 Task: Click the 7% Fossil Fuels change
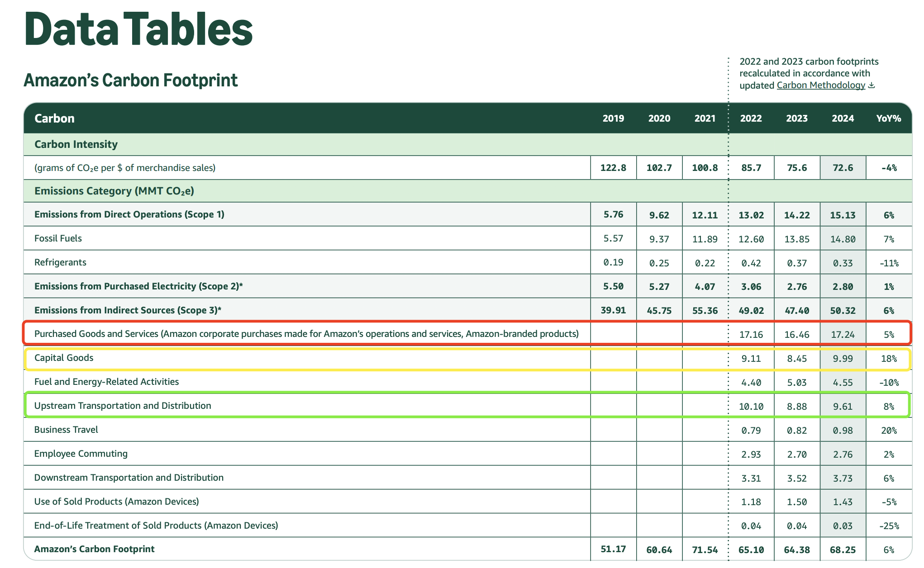click(889, 239)
